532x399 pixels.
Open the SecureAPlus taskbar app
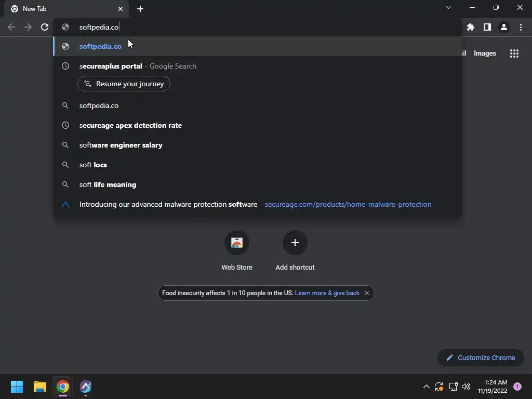coord(86,387)
